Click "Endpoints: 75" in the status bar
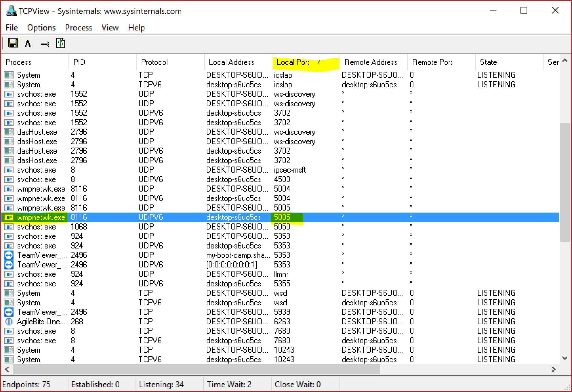Image resolution: width=572 pixels, height=392 pixels. [26, 385]
